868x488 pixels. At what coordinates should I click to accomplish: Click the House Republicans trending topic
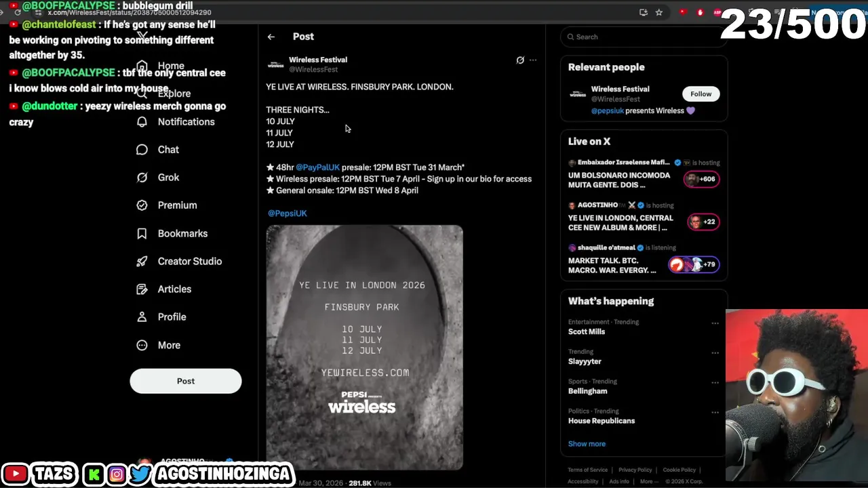tap(601, 422)
